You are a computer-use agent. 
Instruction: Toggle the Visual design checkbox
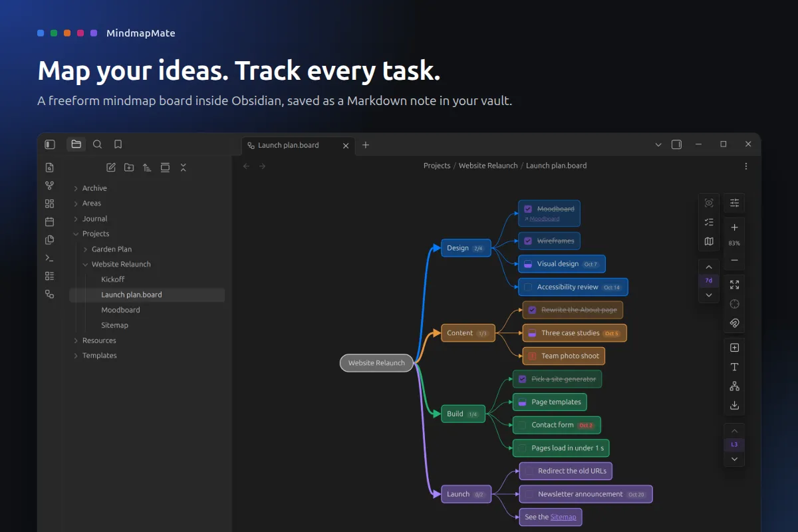coord(528,264)
